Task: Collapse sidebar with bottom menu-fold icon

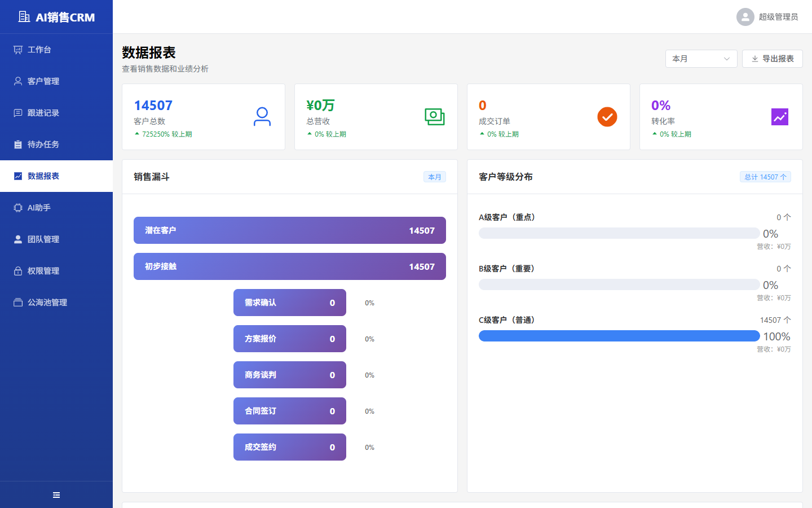Action: click(x=56, y=495)
